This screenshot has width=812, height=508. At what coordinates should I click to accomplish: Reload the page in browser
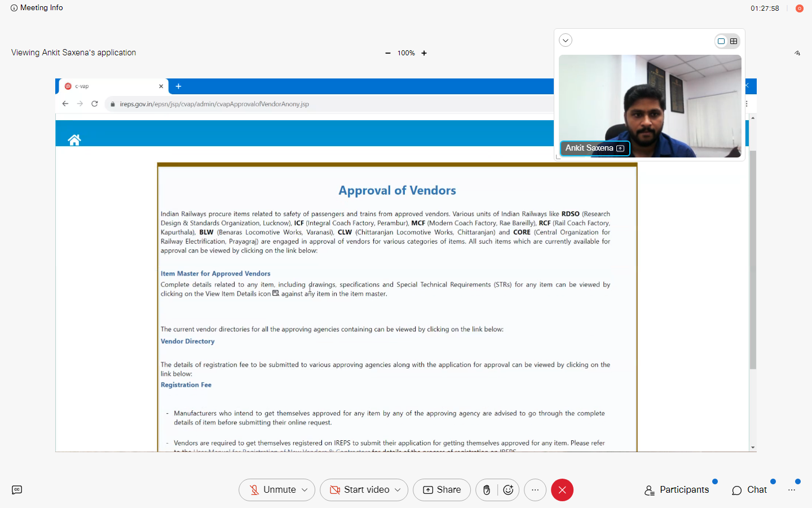(x=95, y=104)
